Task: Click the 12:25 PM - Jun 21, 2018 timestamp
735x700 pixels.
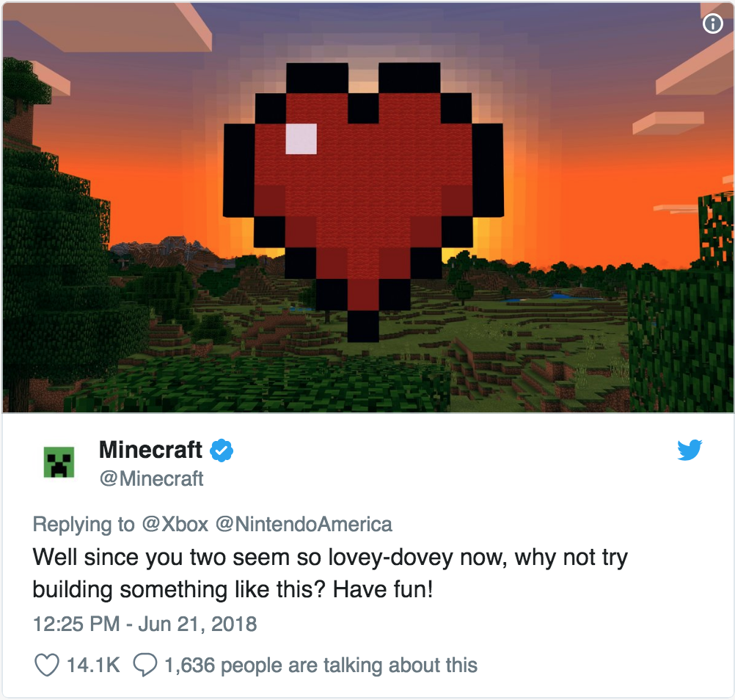Action: (145, 624)
